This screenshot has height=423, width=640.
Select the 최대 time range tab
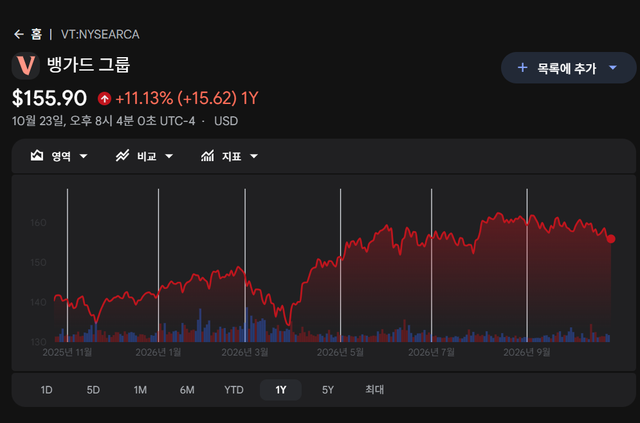pos(375,390)
